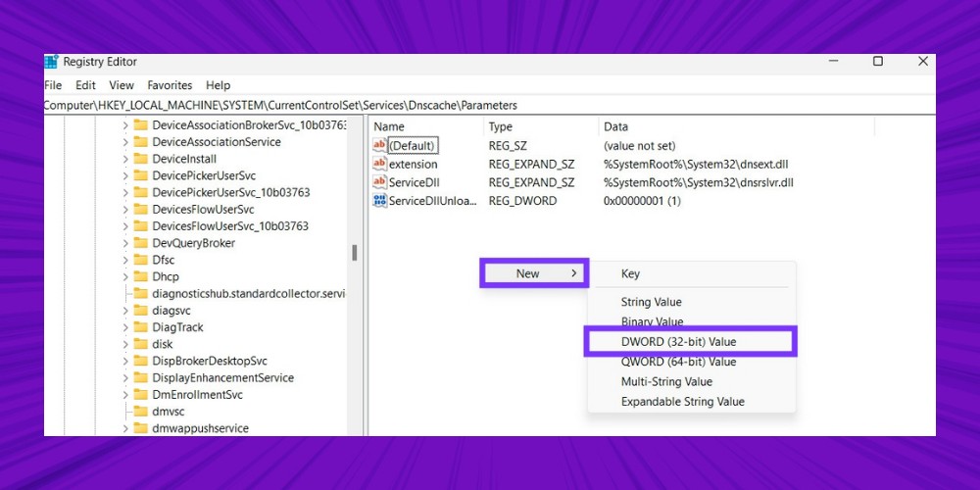The width and height of the screenshot is (980, 490).
Task: Select QWORD (64-bit) Value
Action: [x=692, y=363]
